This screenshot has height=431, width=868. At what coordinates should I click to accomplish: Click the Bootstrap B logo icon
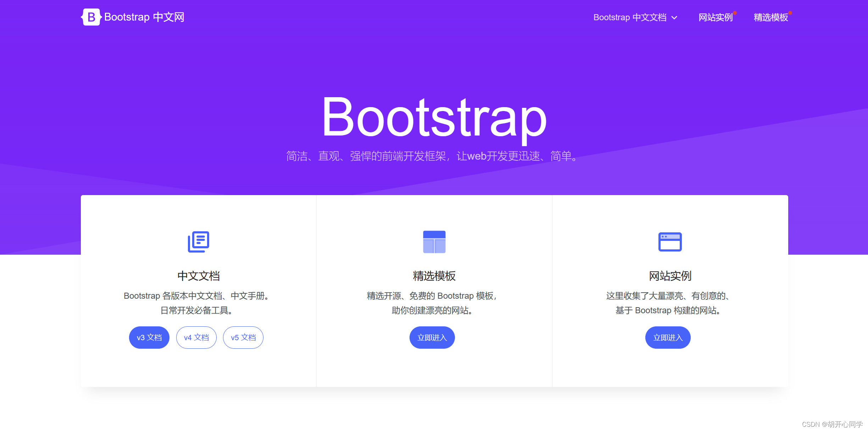(91, 17)
